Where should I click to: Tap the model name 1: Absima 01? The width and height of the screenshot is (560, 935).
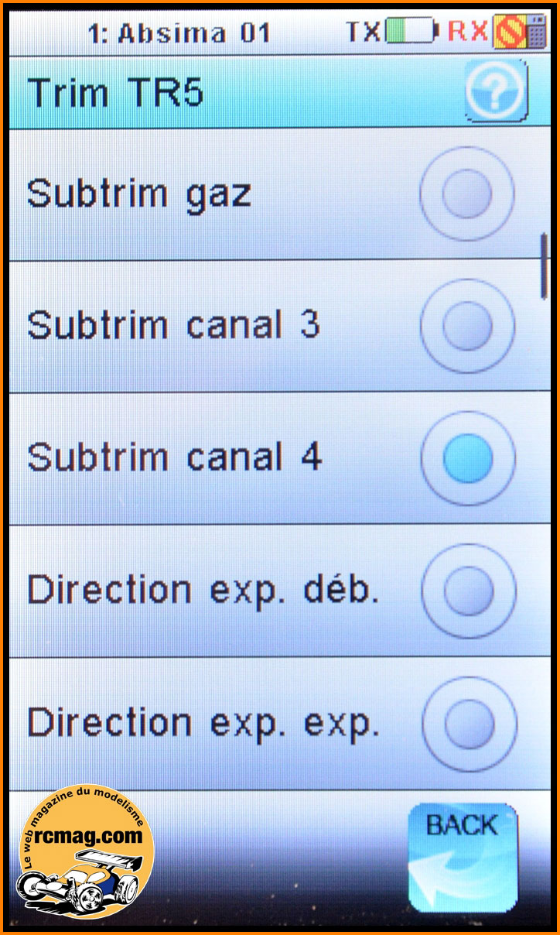[x=181, y=33]
